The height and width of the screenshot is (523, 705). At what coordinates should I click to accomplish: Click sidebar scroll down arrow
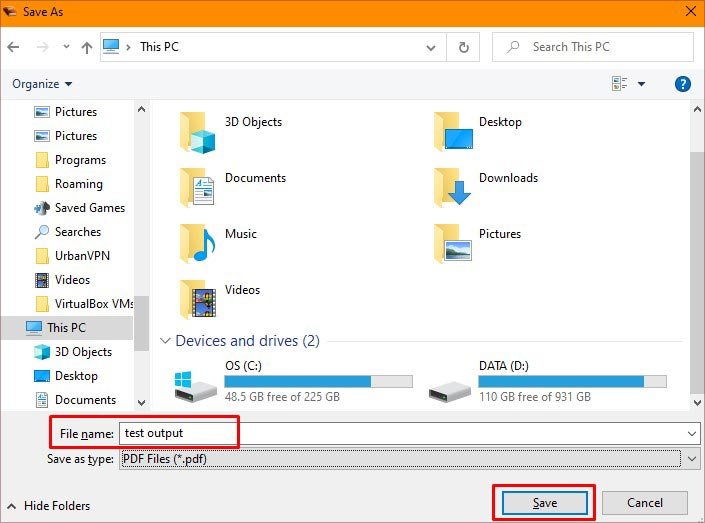point(141,402)
